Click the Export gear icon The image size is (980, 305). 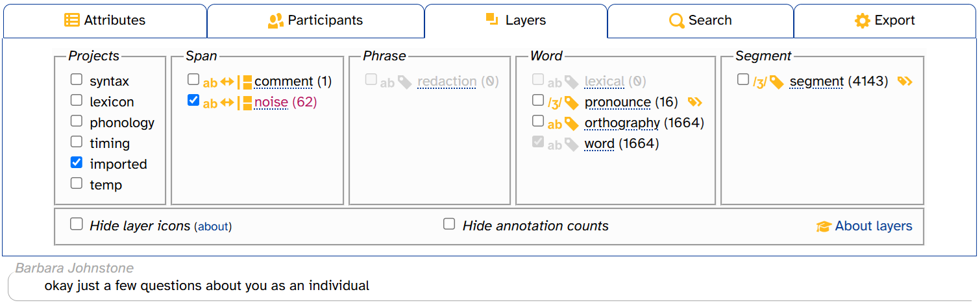(862, 21)
